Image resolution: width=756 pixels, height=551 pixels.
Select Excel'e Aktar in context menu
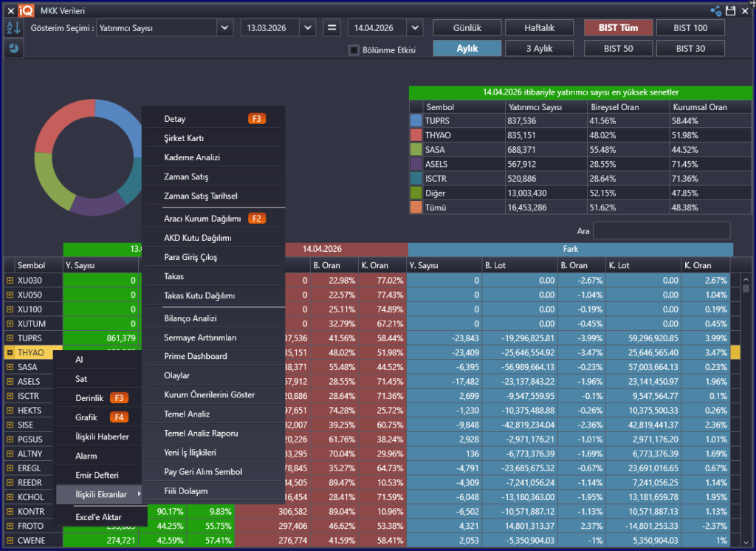(98, 517)
